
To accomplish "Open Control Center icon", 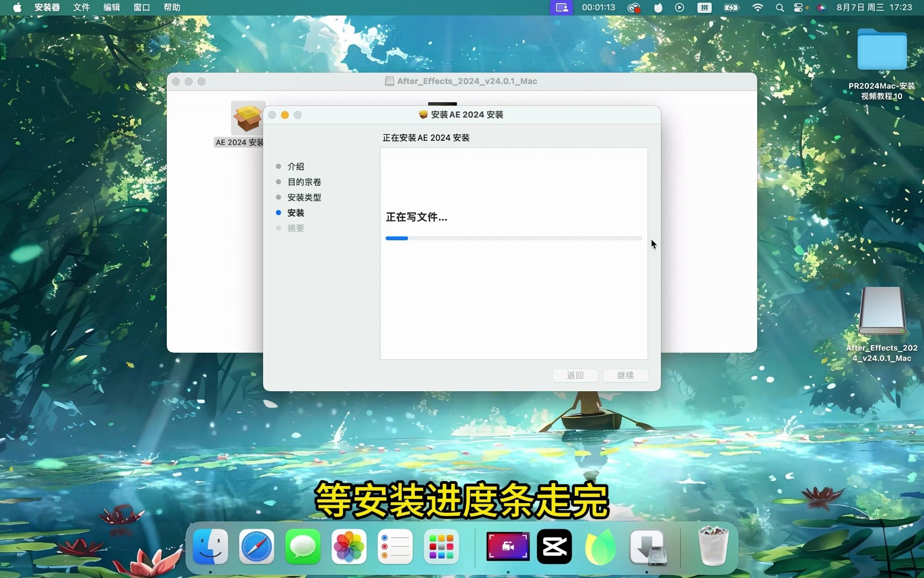I will (799, 7).
